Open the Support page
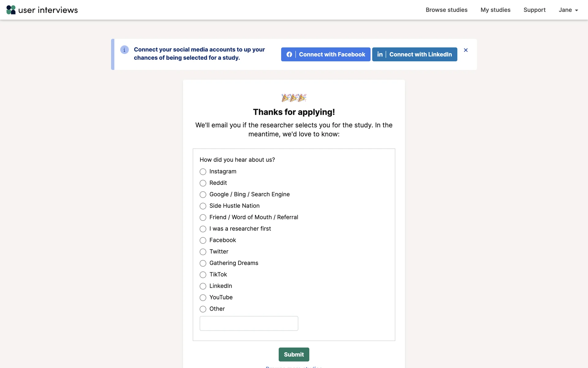Screen dimensions: 588x368 [x=534, y=10]
